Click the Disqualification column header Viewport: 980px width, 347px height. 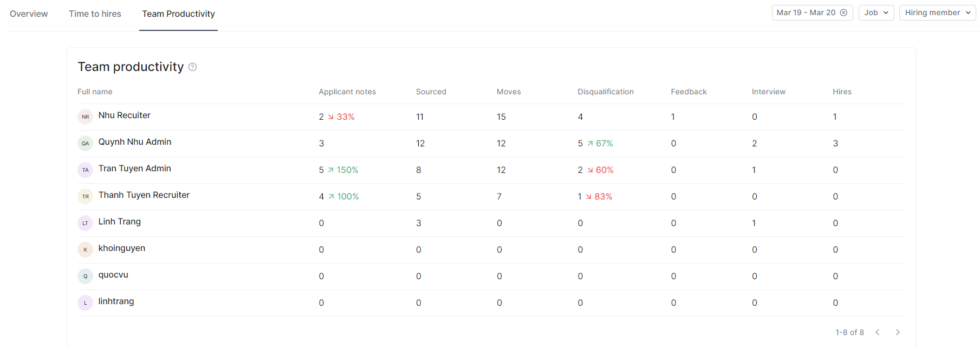(x=605, y=92)
